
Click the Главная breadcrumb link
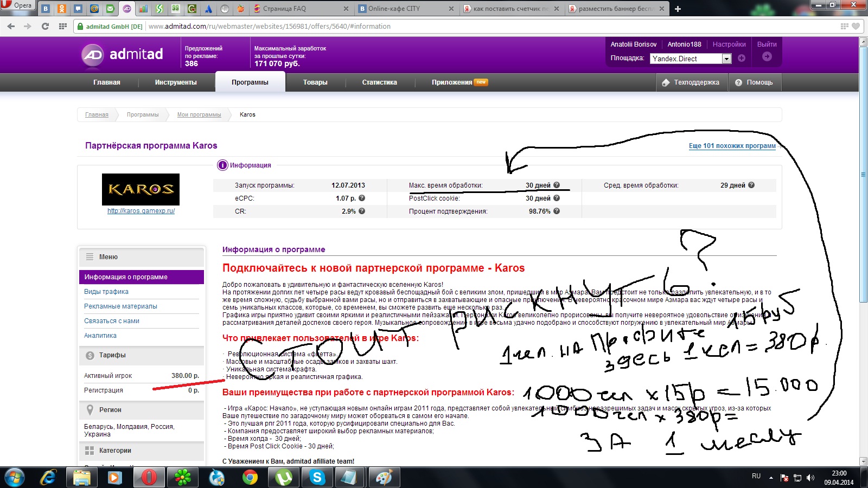pyautogui.click(x=97, y=114)
